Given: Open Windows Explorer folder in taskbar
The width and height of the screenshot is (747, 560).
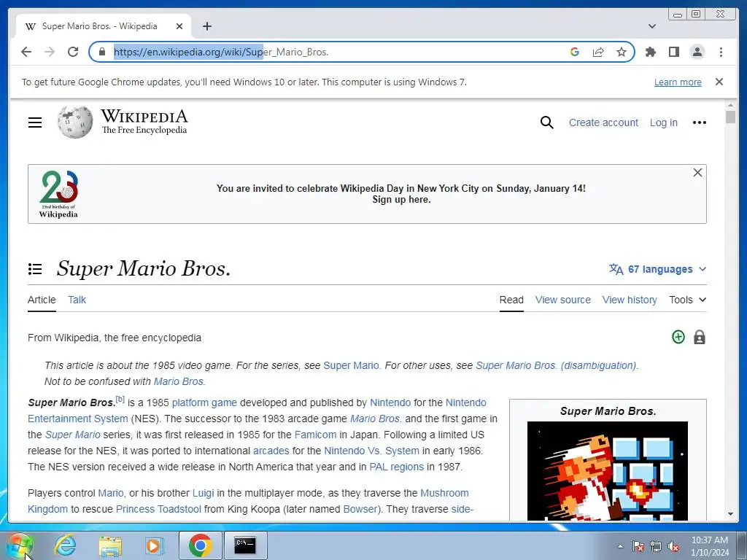Looking at the screenshot, I should [110, 546].
